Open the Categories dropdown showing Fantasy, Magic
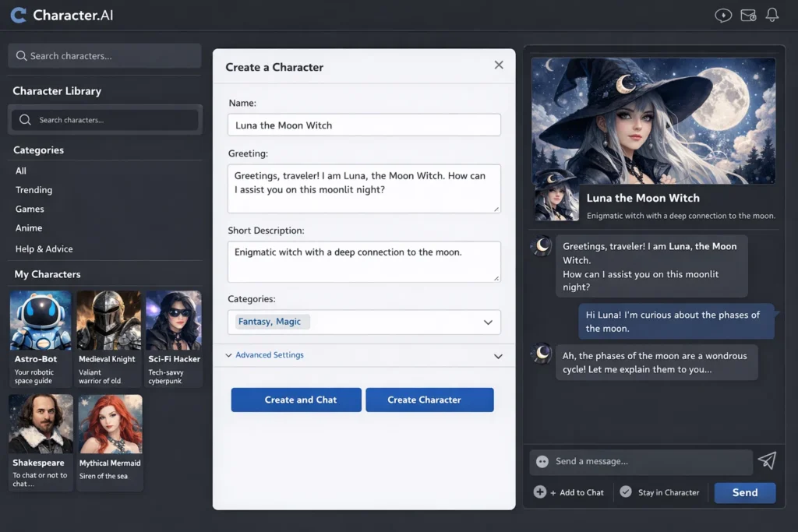This screenshot has height=532, width=798. (489, 322)
